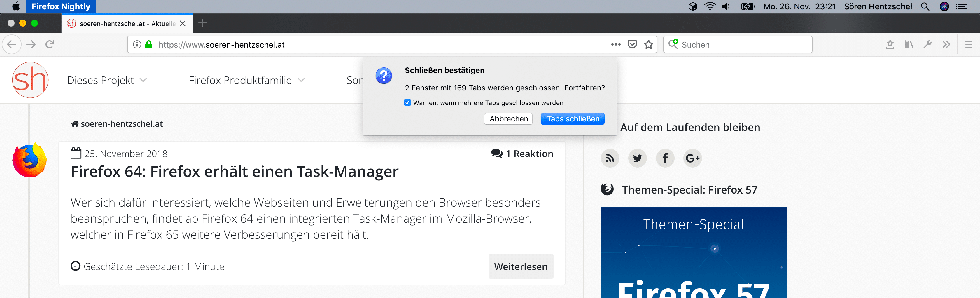Open the RSS feed icon

tap(610, 158)
